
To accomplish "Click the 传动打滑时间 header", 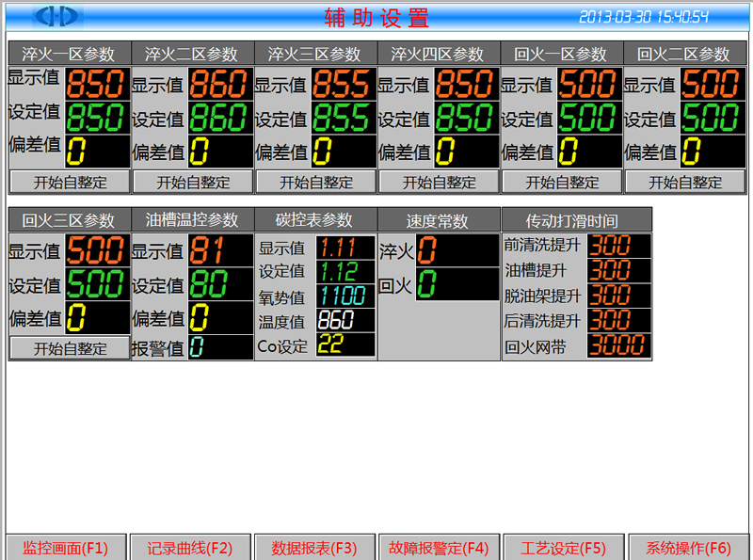I will coord(576,220).
